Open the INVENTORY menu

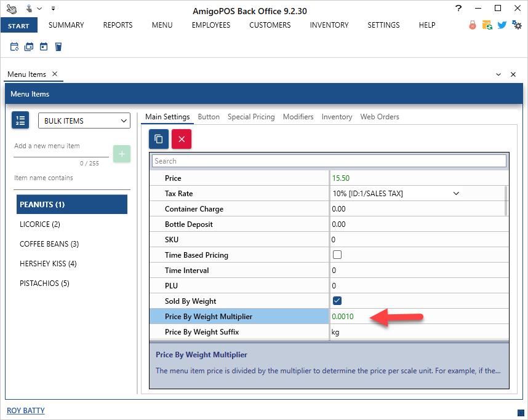[x=329, y=25]
